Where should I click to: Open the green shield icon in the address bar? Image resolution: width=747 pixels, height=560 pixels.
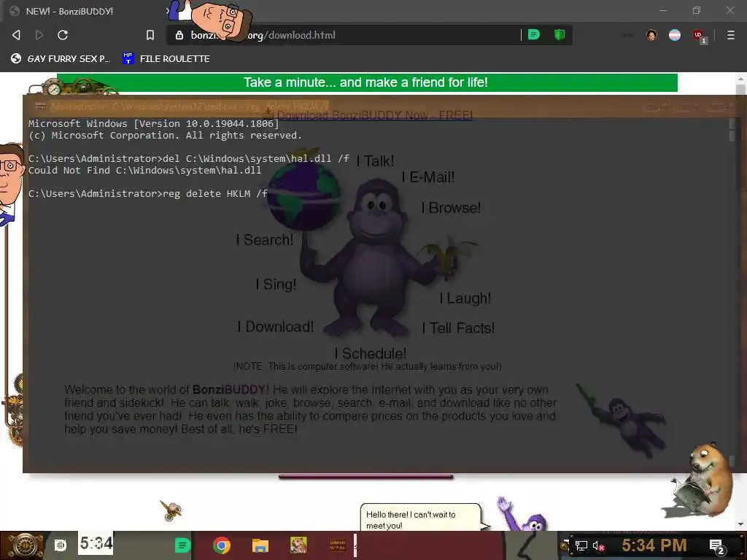[x=560, y=34]
